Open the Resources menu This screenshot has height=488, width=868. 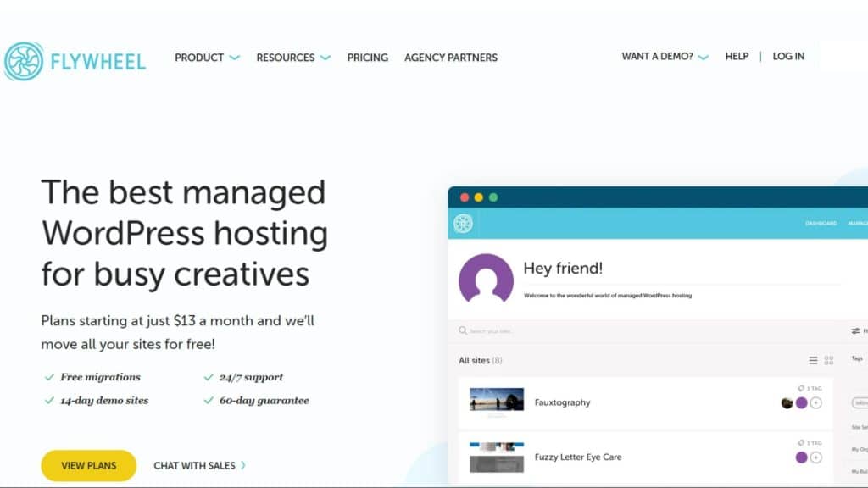(x=285, y=58)
